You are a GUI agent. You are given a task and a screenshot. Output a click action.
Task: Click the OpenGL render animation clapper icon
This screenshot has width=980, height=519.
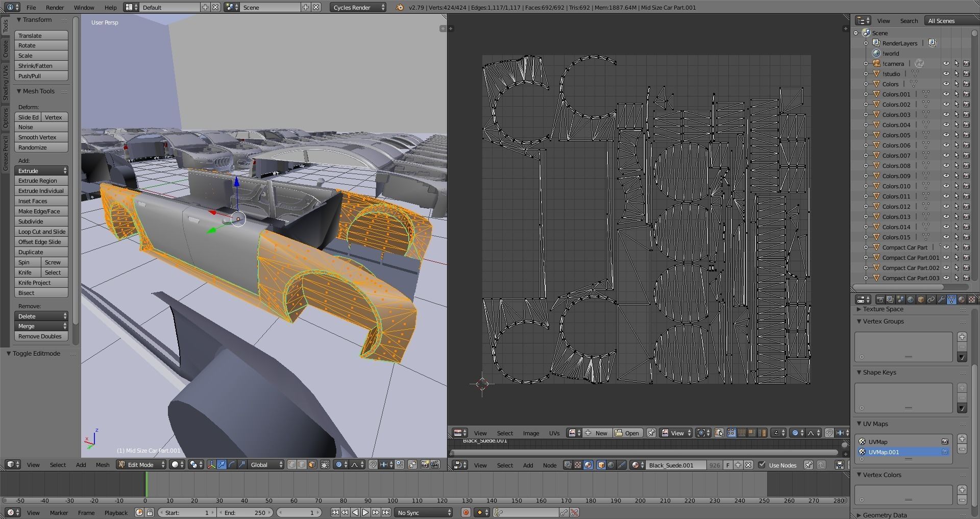click(435, 465)
